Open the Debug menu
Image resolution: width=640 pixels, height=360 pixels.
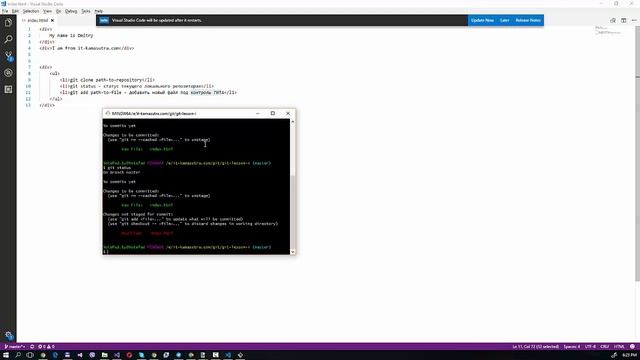(71, 11)
